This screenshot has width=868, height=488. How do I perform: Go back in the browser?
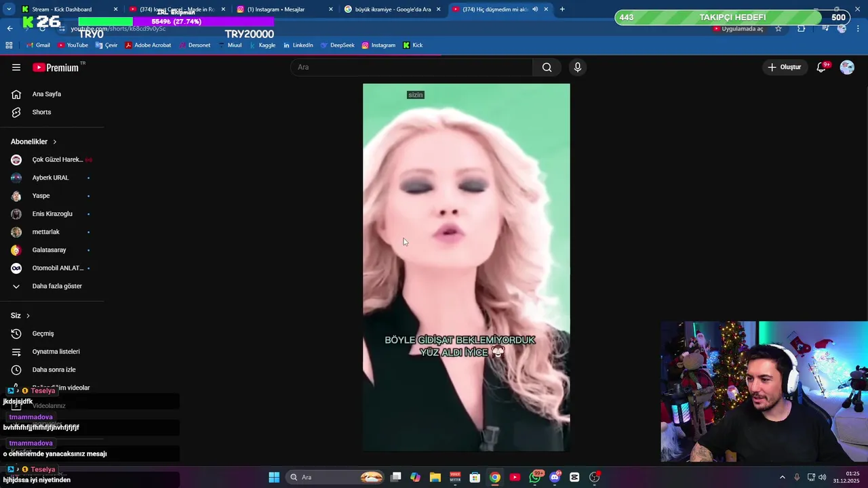point(9,28)
